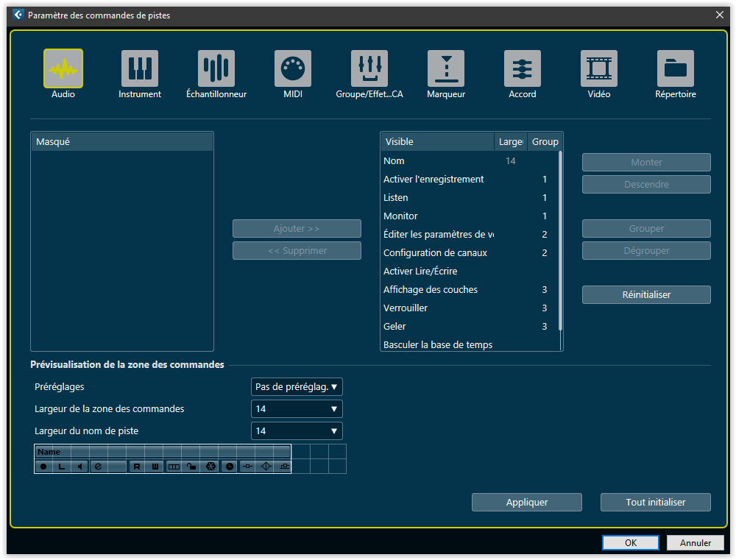Click the Read automation R icon
The height and width of the screenshot is (560, 736).
click(137, 466)
